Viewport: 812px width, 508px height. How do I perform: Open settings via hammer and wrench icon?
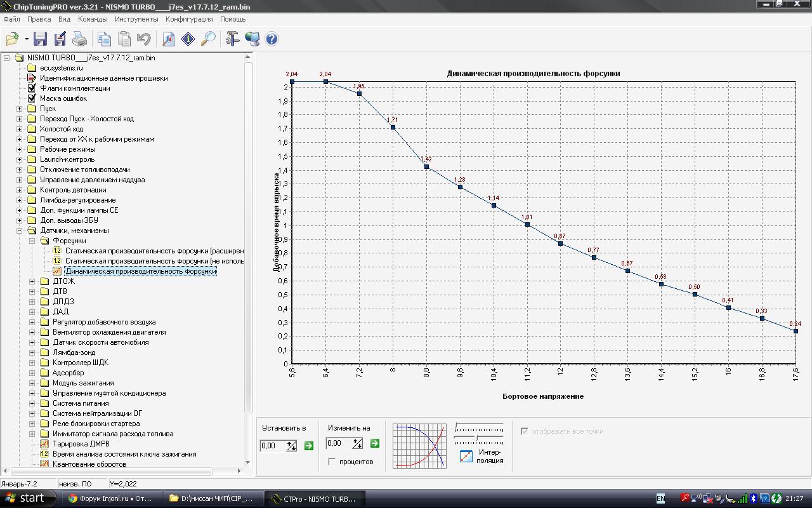pos(232,39)
